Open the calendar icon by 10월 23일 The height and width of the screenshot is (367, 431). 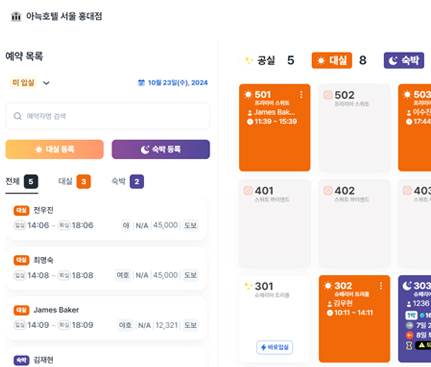click(141, 83)
